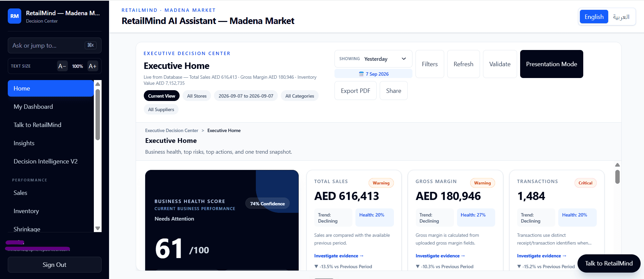Click the Total Sales Warning badge
Image resolution: width=644 pixels, height=279 pixels.
381,183
